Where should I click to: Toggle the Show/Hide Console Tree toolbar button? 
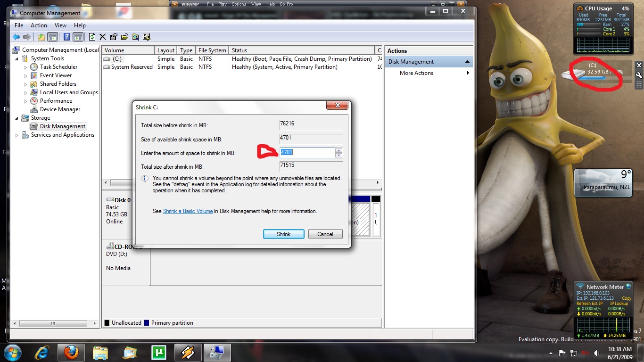pos(52,37)
